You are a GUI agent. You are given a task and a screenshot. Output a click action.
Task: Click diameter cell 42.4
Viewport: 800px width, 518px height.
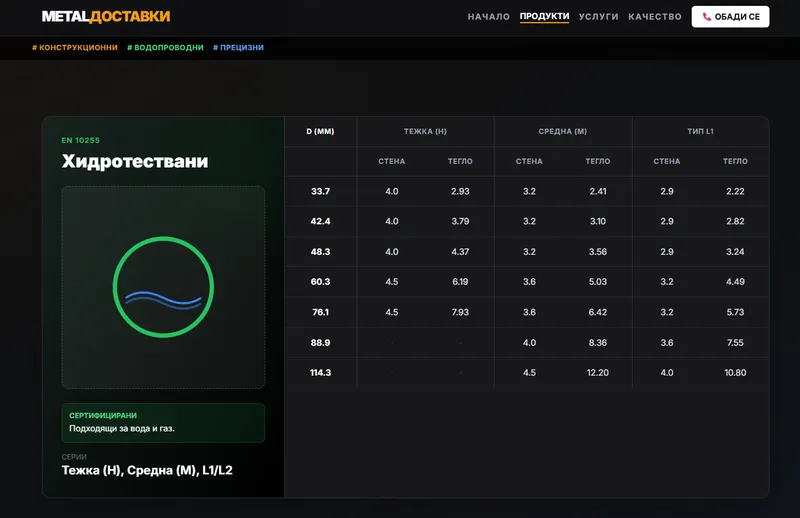coord(320,221)
